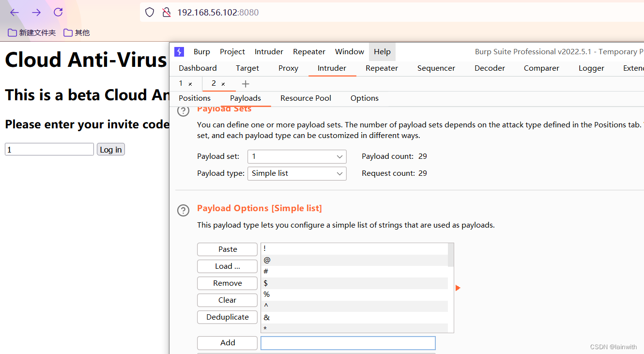Open the 其他 bookmarks folder
This screenshot has width=644, height=354.
pos(77,32)
